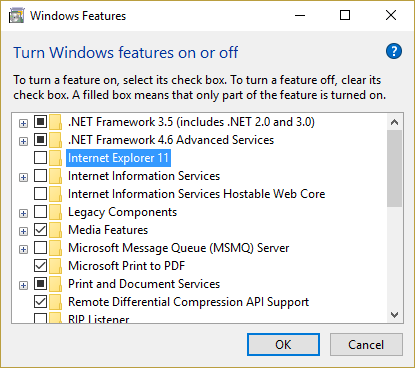Expand Internet Information Services tree node
The image size is (415, 368).
(23, 178)
